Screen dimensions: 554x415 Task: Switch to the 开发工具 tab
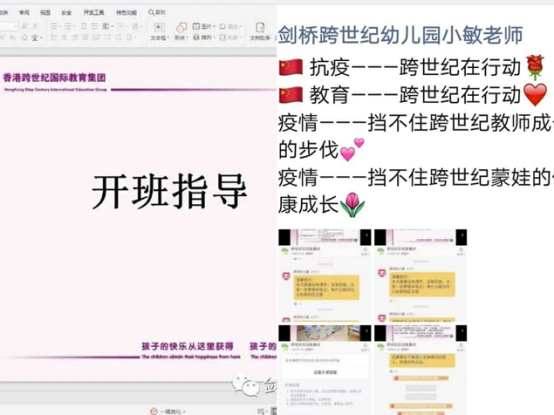click(x=94, y=12)
